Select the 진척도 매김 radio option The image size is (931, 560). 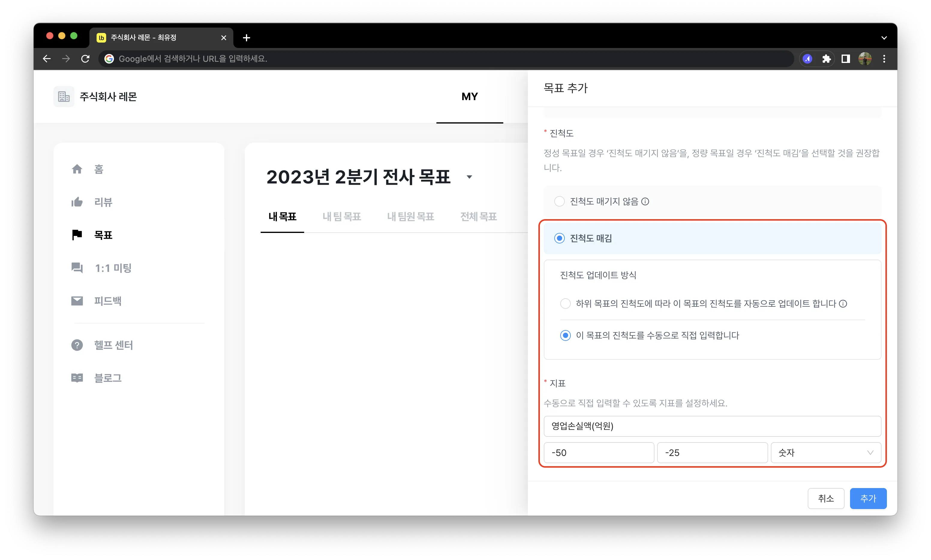click(559, 239)
